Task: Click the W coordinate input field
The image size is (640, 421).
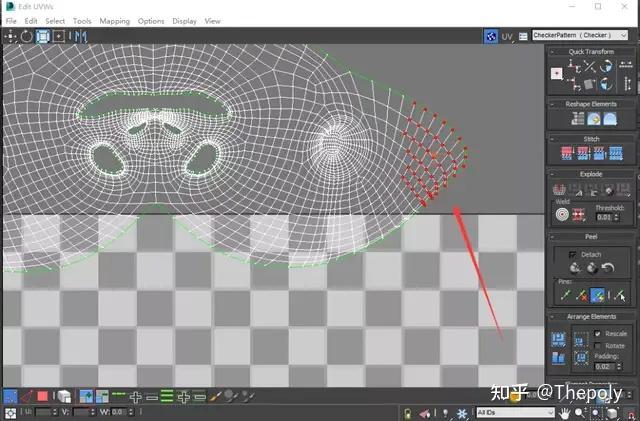Action: click(x=119, y=412)
